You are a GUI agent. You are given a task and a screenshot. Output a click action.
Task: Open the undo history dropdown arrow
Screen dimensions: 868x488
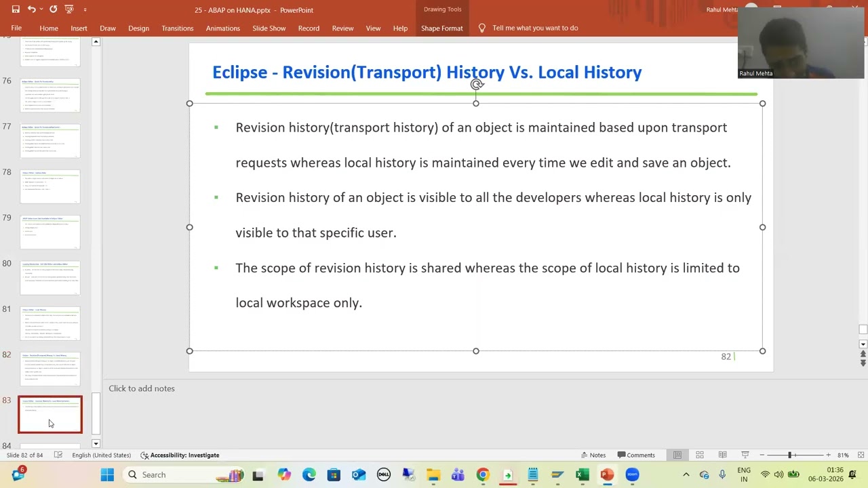41,9
